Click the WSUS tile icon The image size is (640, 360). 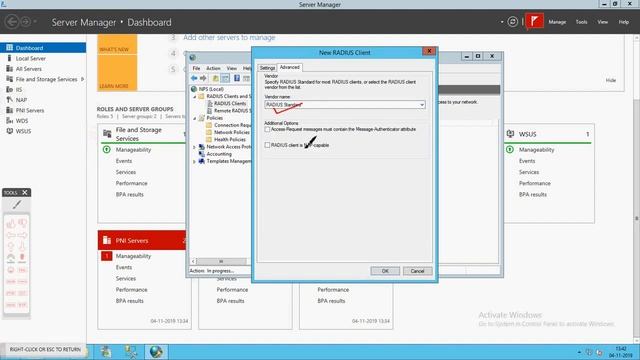[x=510, y=133]
